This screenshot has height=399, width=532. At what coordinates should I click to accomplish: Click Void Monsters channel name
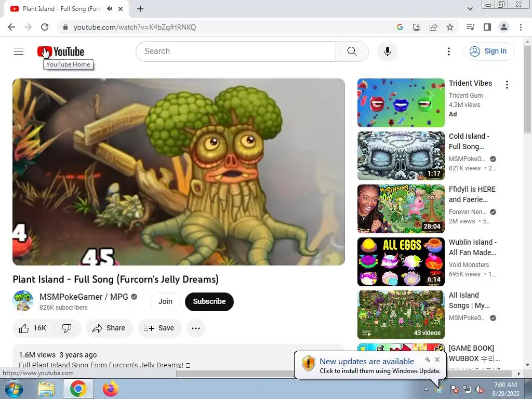click(x=469, y=264)
